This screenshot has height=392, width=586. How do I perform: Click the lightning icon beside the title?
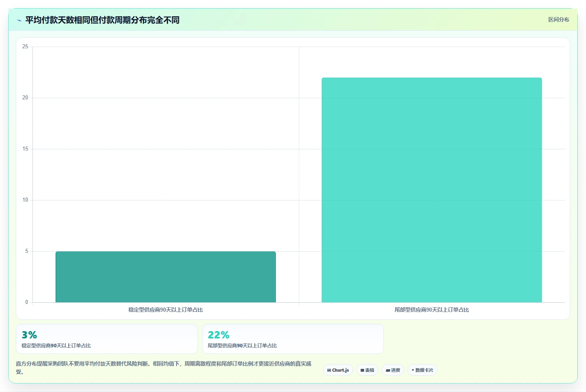pos(19,20)
